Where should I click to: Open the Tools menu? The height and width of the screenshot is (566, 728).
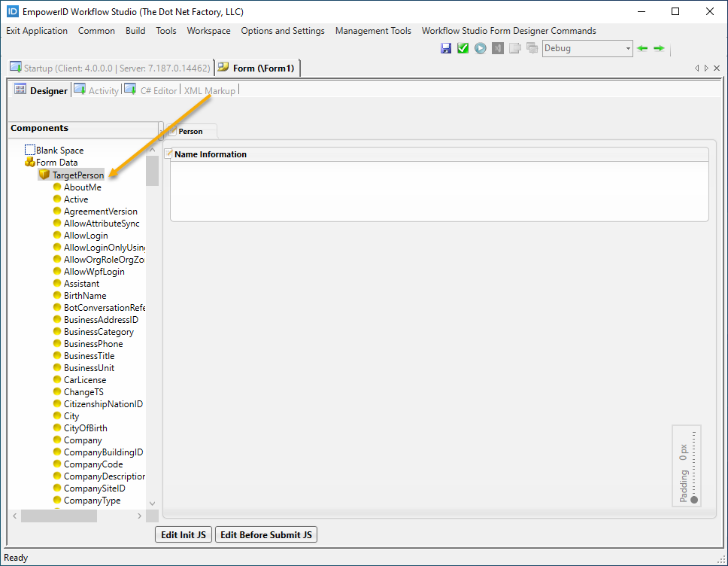[x=166, y=31]
